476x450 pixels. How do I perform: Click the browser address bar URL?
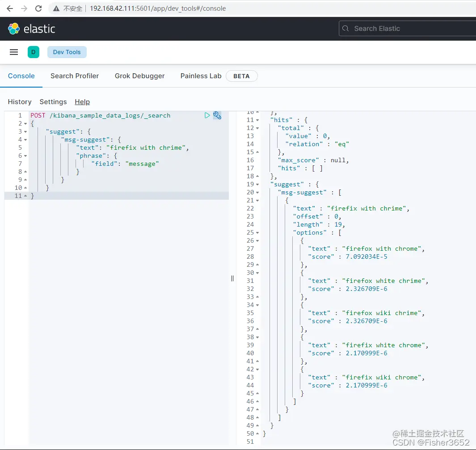point(158,8)
